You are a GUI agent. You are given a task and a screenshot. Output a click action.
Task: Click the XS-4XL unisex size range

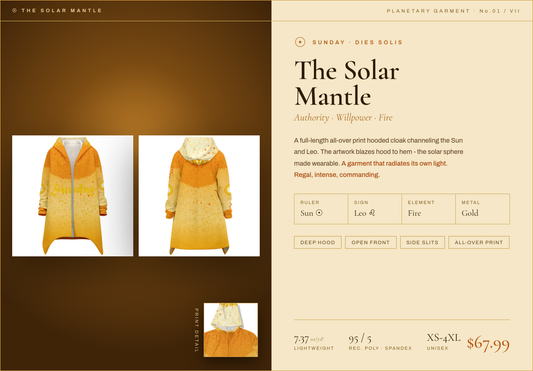[x=444, y=341]
